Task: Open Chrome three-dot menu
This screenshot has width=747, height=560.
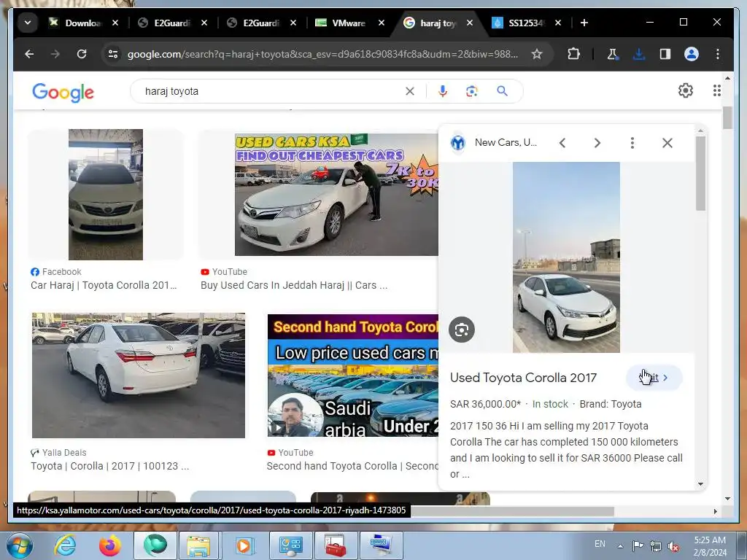Action: click(718, 54)
